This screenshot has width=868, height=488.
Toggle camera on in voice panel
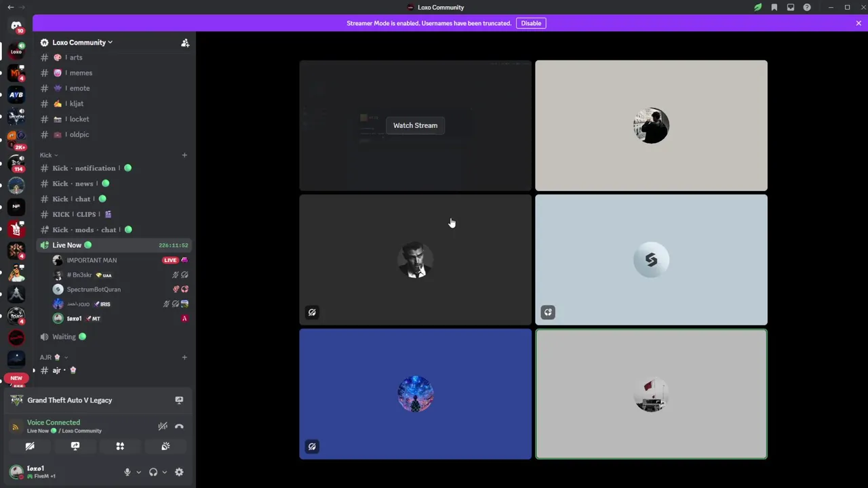pyautogui.click(x=30, y=446)
